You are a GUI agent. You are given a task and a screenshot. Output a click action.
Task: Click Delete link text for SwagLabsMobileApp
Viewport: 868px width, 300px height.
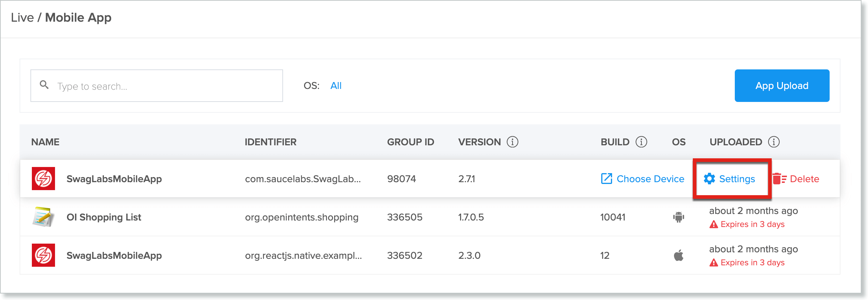click(x=804, y=179)
